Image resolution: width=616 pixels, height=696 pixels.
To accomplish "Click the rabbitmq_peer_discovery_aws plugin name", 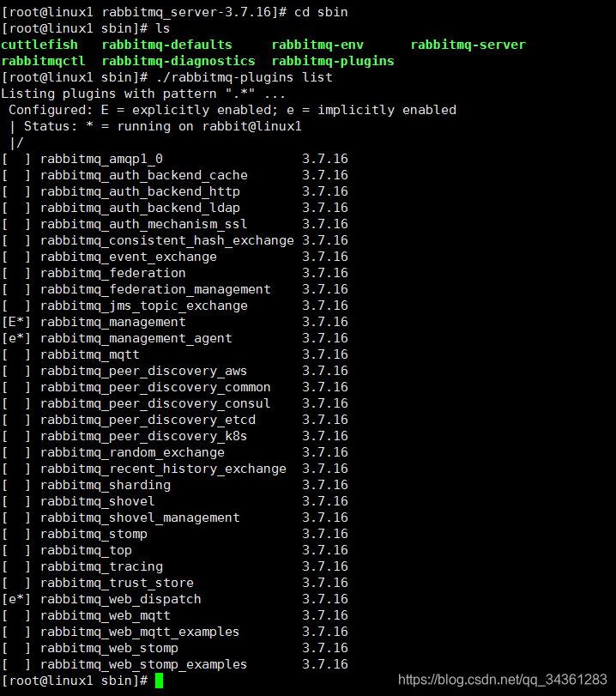I will click(143, 371).
